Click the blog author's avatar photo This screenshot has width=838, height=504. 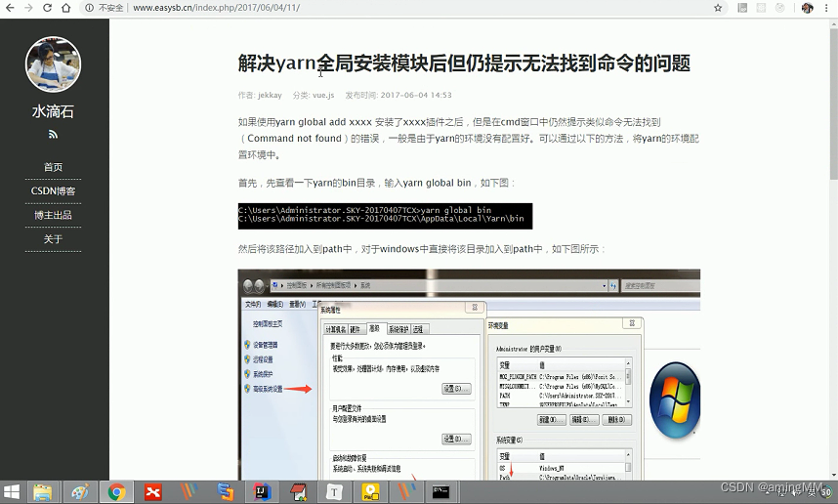pyautogui.click(x=53, y=64)
